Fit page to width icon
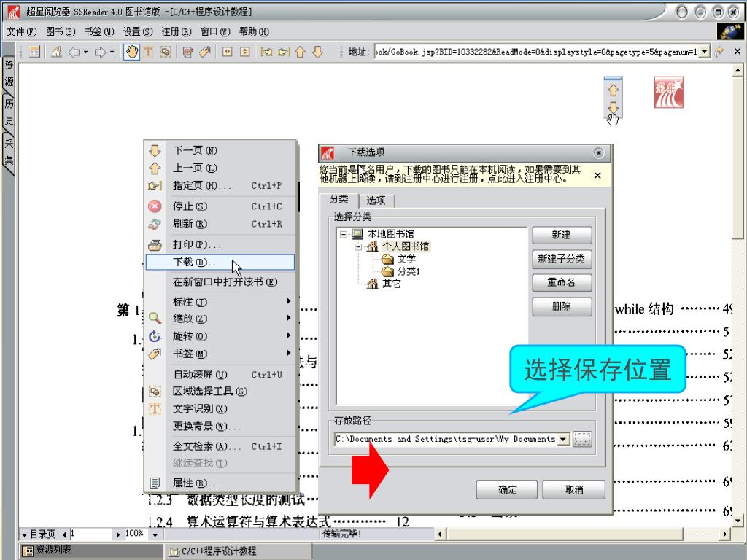The image size is (747, 560). coord(228,52)
